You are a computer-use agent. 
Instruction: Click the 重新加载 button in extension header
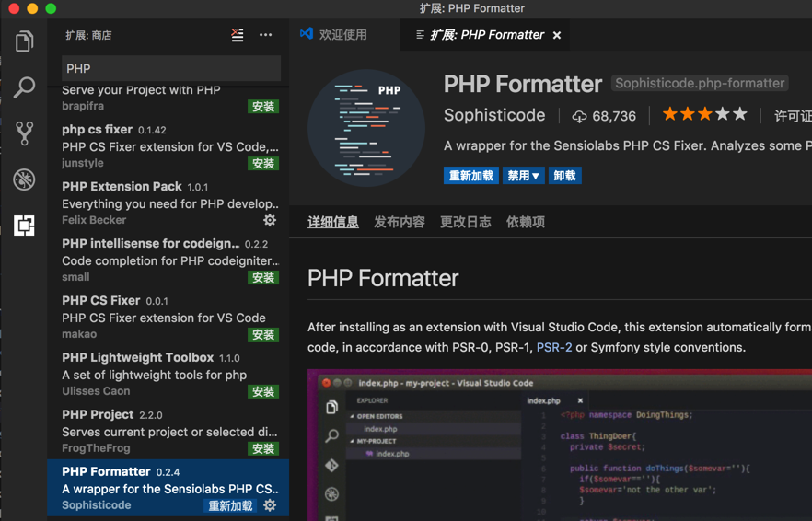click(x=471, y=176)
